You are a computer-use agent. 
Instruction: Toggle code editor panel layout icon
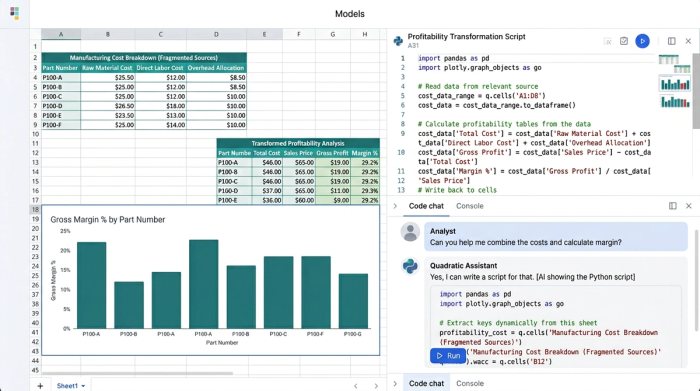coord(671,41)
